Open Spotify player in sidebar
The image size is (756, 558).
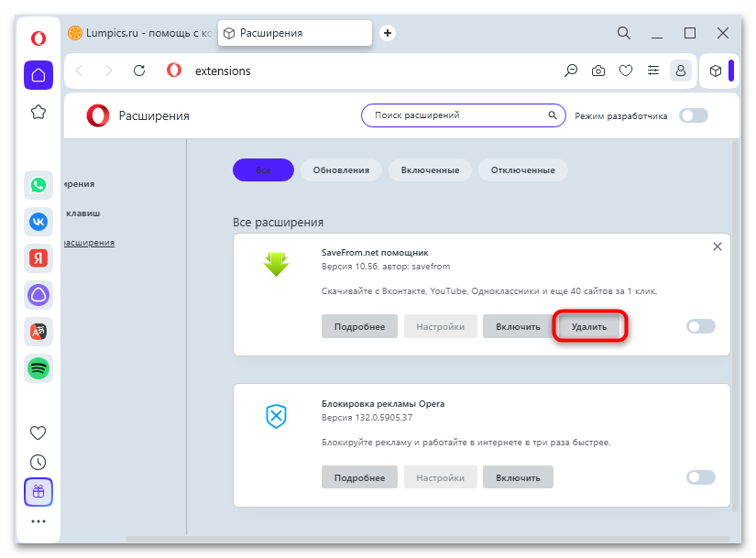coord(38,368)
